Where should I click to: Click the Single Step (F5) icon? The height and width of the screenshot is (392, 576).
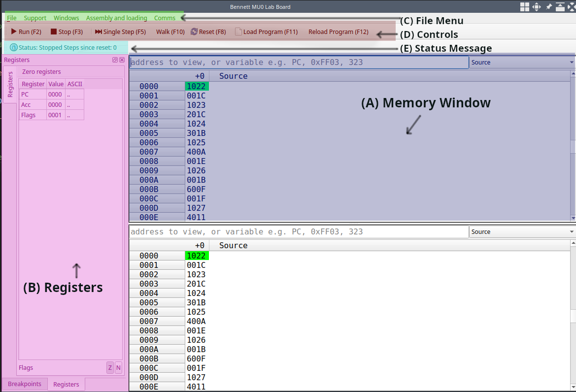pos(99,32)
